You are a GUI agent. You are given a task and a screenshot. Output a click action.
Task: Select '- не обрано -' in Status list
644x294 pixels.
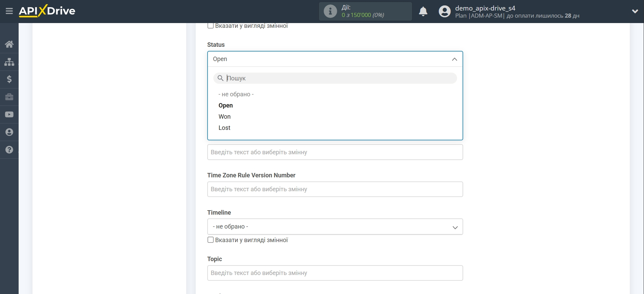pyautogui.click(x=236, y=94)
